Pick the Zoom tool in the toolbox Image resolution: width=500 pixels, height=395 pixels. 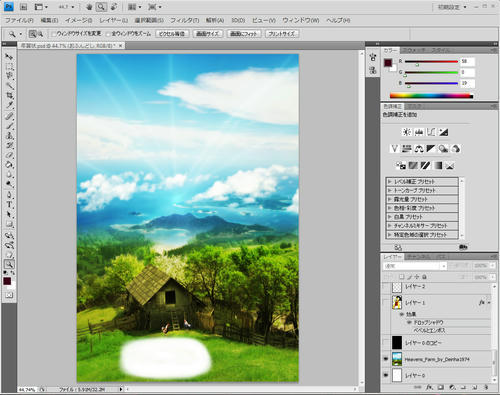(x=9, y=264)
